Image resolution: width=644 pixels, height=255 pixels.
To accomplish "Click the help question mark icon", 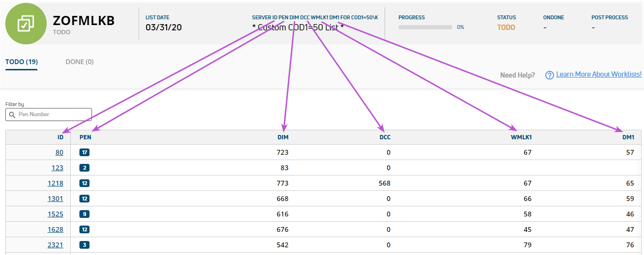I will [549, 75].
